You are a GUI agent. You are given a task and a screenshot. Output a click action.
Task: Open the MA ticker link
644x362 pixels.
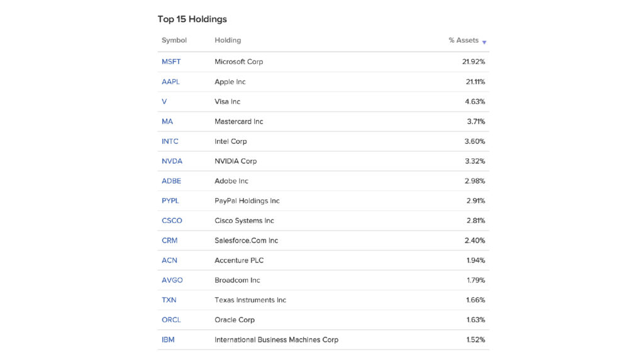click(167, 121)
